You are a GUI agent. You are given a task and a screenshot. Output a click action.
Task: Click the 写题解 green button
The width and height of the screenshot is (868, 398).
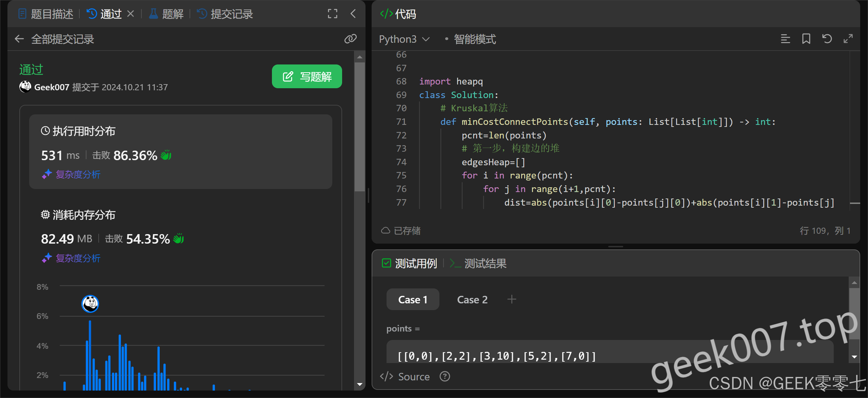pyautogui.click(x=307, y=76)
